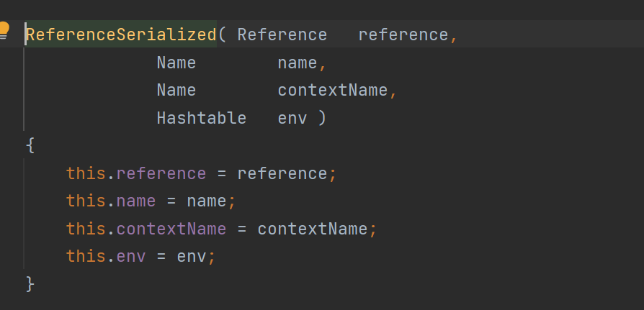The height and width of the screenshot is (310, 644).
Task: Click the Reference parameter type
Action: click(x=282, y=35)
